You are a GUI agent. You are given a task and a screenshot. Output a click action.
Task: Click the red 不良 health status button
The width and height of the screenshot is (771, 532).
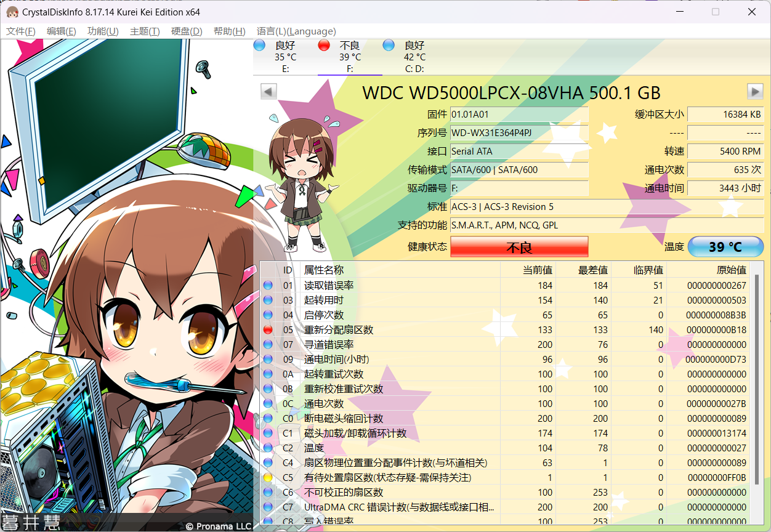click(519, 248)
